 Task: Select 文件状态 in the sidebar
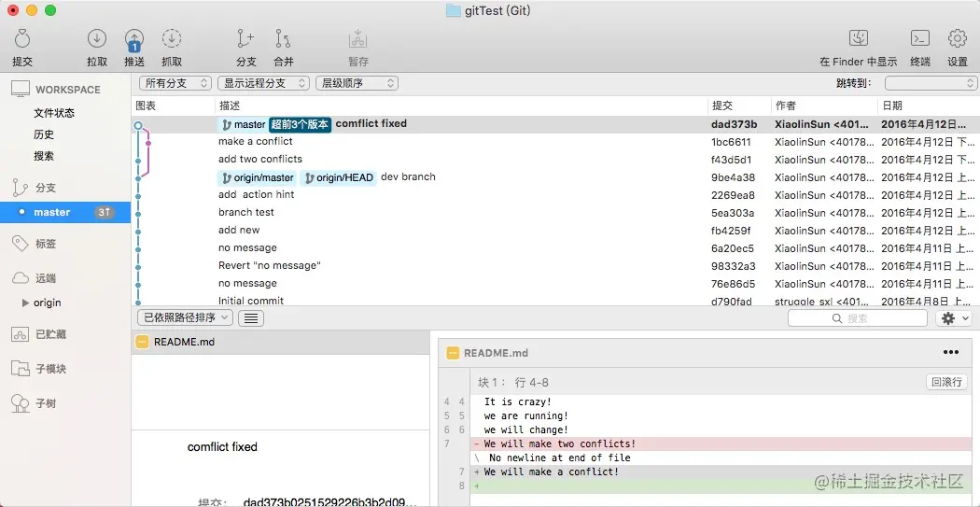[x=54, y=113]
